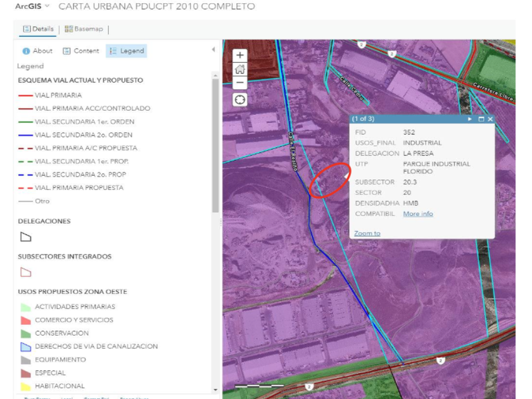
Task: Maximize the feature info popup
Action: pyautogui.click(x=481, y=119)
